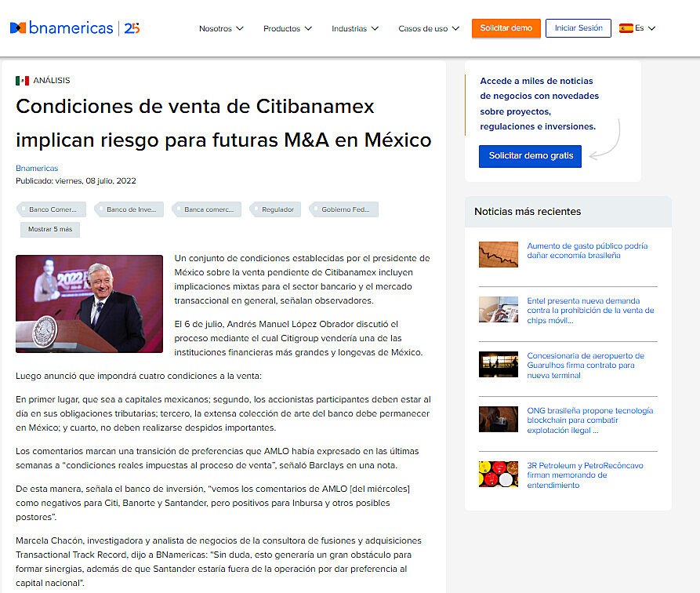
Task: Click the Noticias más recientes heading
Action: (528, 211)
